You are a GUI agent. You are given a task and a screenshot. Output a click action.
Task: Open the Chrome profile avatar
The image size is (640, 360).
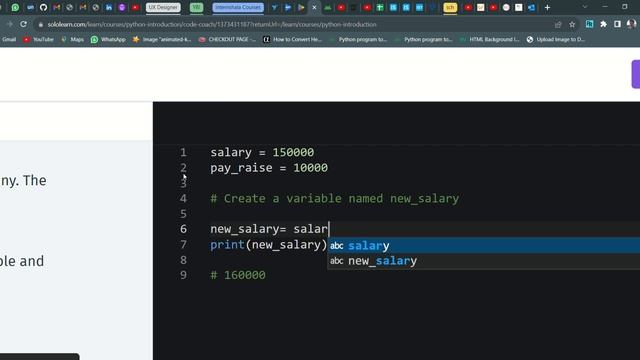[631, 24]
